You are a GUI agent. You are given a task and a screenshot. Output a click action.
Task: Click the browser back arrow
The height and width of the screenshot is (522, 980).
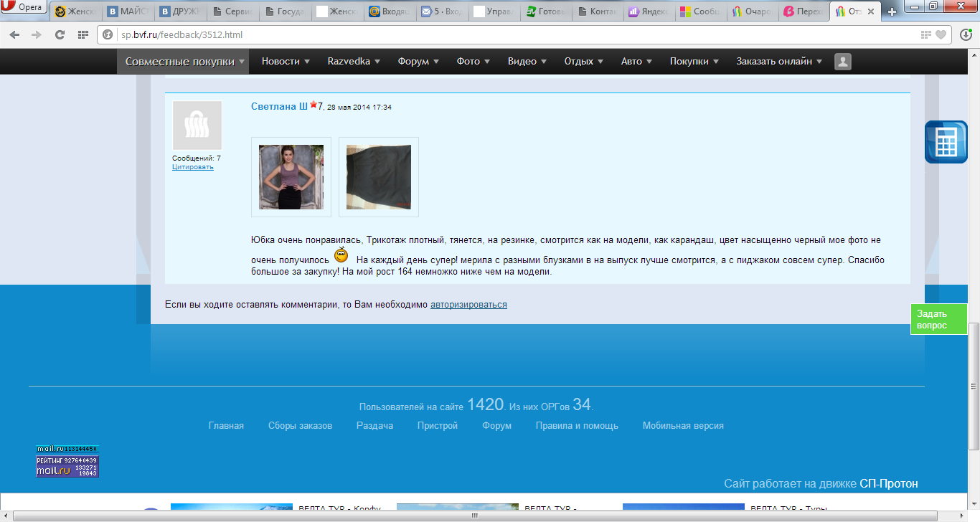(14, 34)
